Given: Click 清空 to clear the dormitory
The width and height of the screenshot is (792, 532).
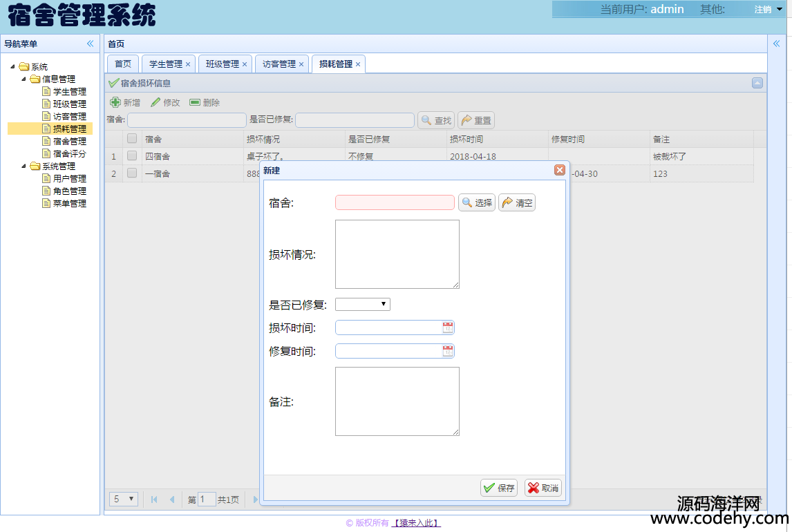Looking at the screenshot, I should click(517, 202).
